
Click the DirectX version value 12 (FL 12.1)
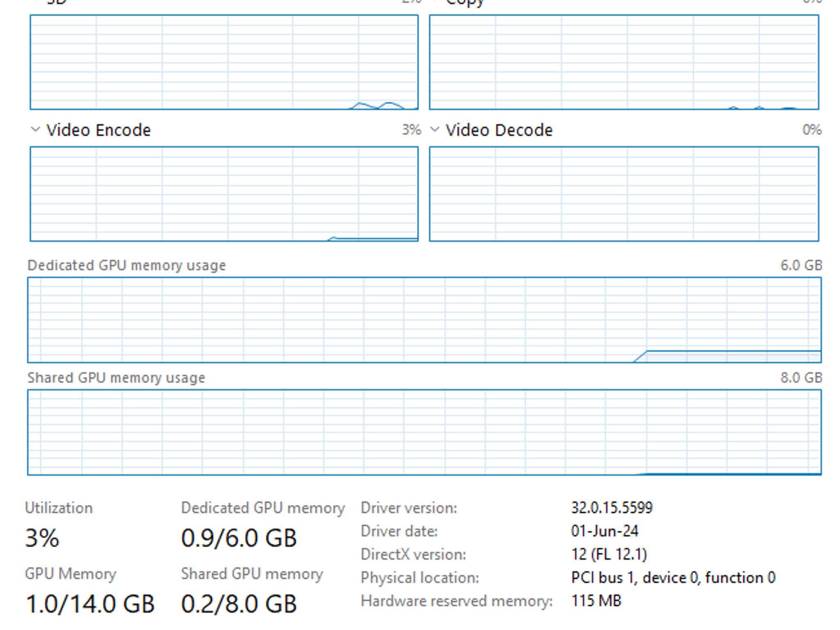click(x=609, y=555)
